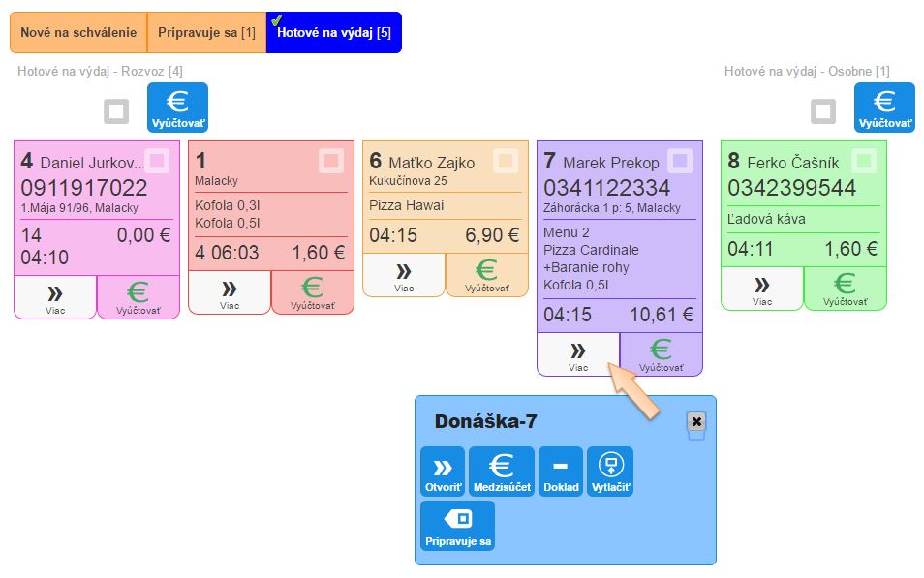The image size is (924, 578).
Task: Click Vytlačiť print icon in popup
Action: (611, 472)
